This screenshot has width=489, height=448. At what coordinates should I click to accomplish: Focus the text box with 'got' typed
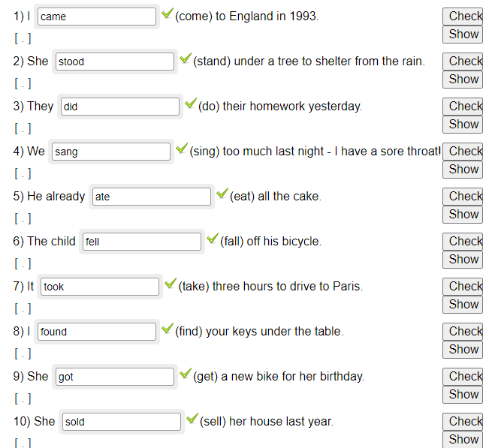115,377
